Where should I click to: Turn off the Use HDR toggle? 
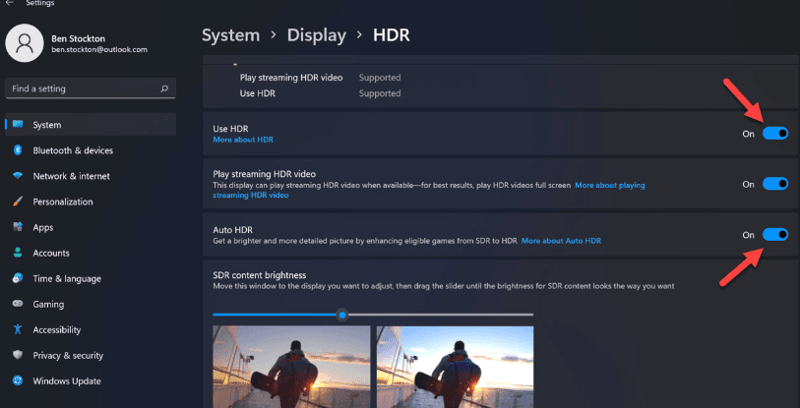pyautogui.click(x=775, y=133)
